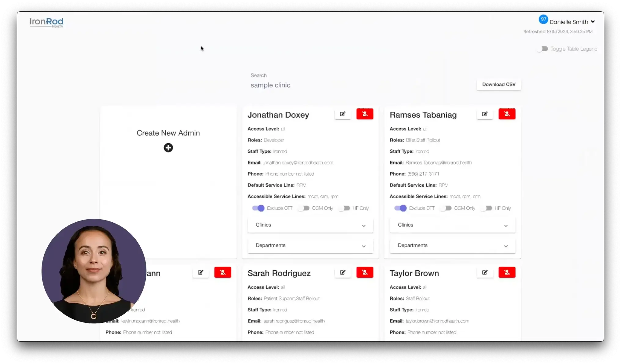Click the Download CSV button

click(498, 85)
